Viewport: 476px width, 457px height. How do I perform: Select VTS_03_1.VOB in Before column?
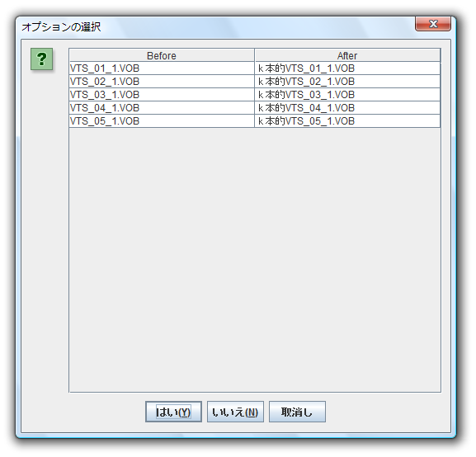click(x=162, y=95)
